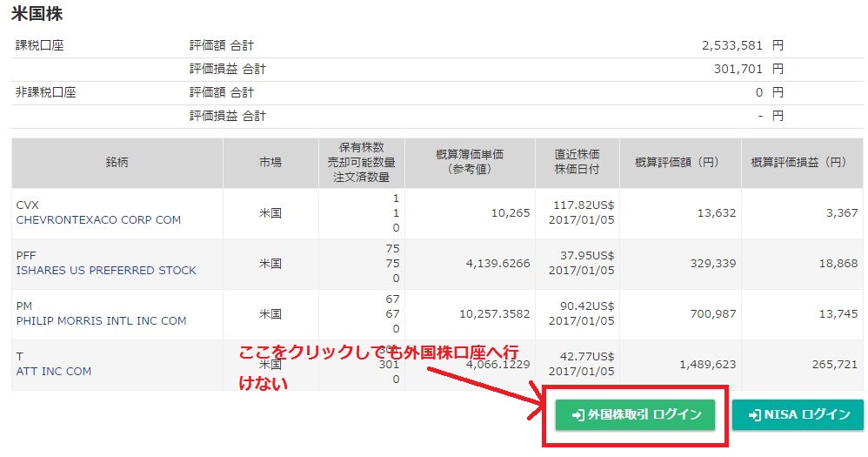This screenshot has height=457, width=868.
Task: Select PM profit 13,745
Action: pos(838,313)
